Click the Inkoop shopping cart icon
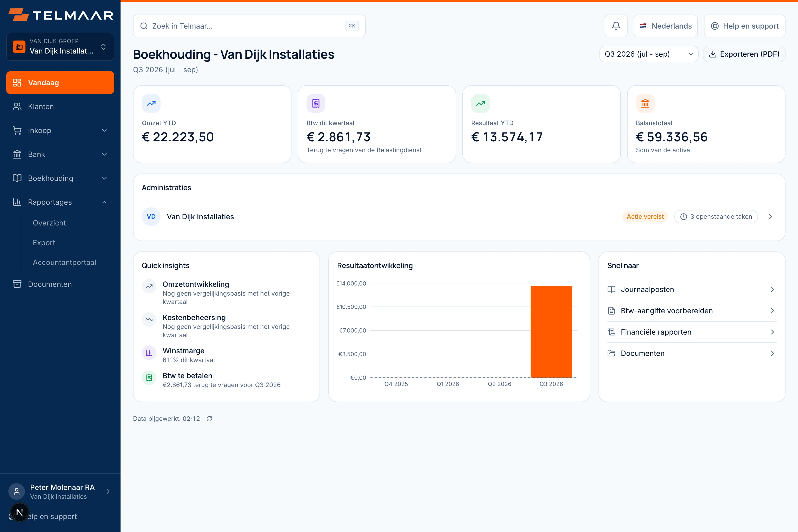 pos(17,130)
